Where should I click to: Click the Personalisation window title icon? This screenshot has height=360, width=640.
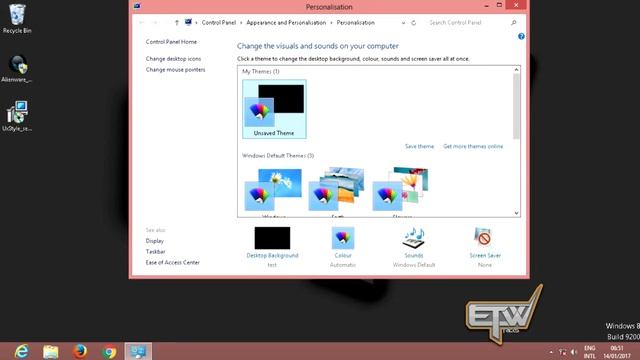[x=137, y=6]
